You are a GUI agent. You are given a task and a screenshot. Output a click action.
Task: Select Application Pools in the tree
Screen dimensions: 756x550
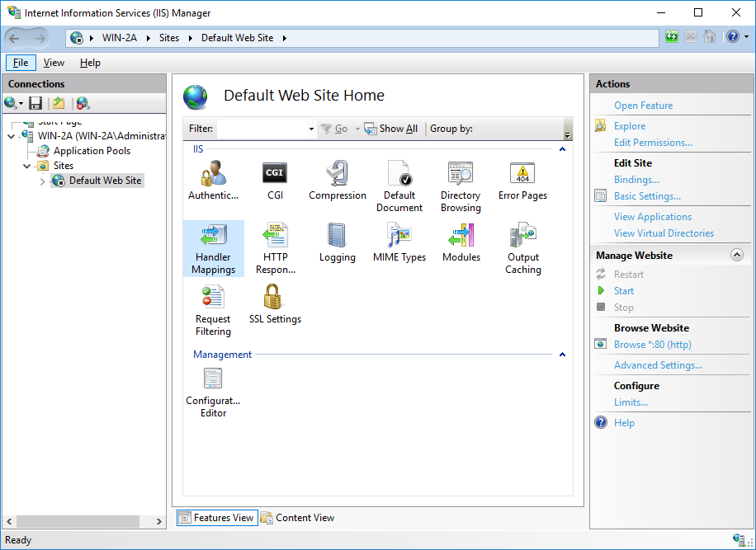tap(92, 151)
